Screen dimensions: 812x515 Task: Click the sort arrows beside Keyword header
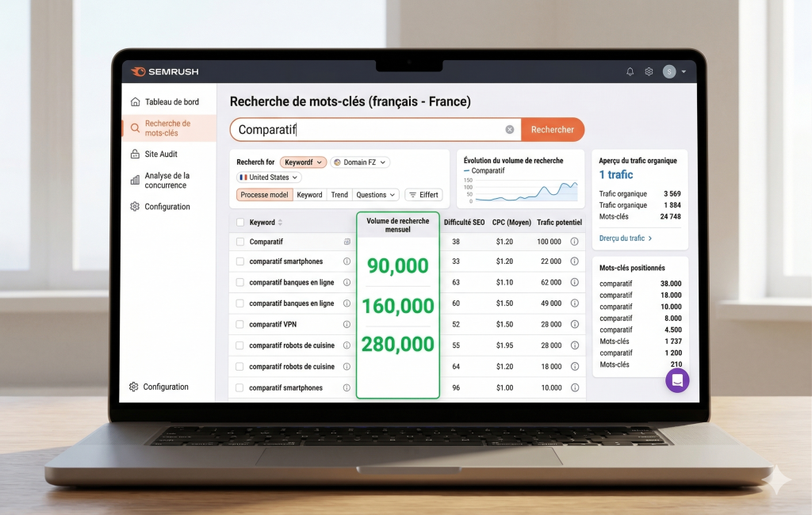pos(280,223)
